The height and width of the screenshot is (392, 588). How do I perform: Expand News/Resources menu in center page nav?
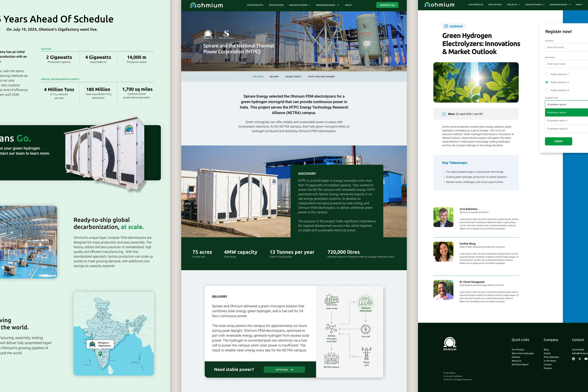point(327,5)
